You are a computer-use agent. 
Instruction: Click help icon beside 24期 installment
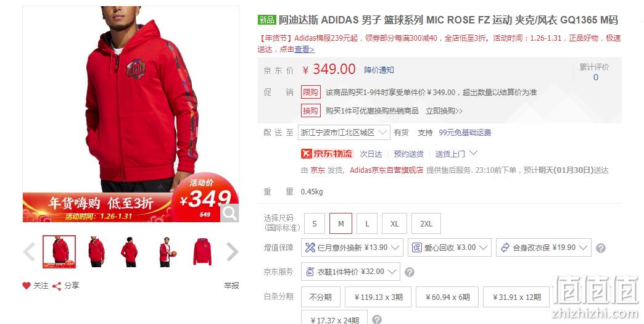click(x=377, y=320)
